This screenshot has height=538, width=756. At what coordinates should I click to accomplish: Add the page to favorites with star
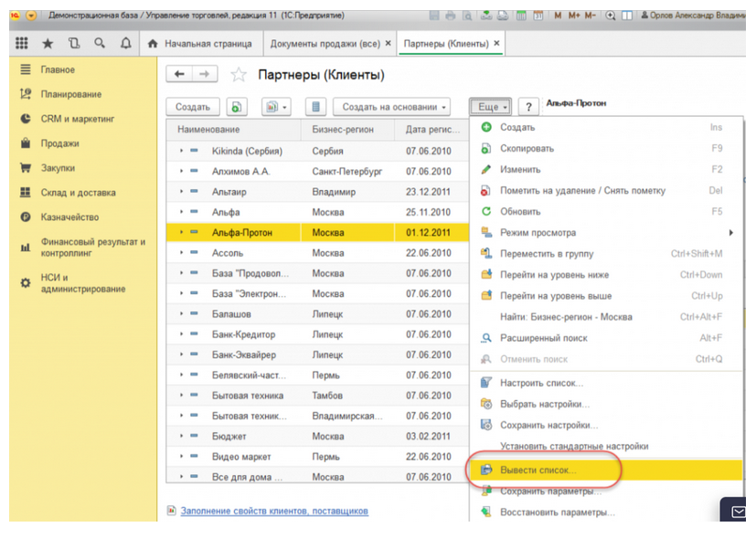pos(239,75)
